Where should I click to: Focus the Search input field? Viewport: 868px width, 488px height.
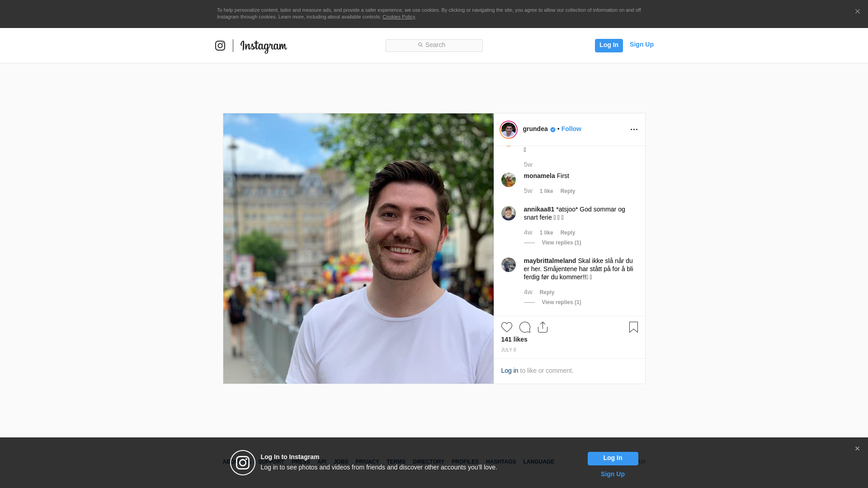[x=434, y=45]
